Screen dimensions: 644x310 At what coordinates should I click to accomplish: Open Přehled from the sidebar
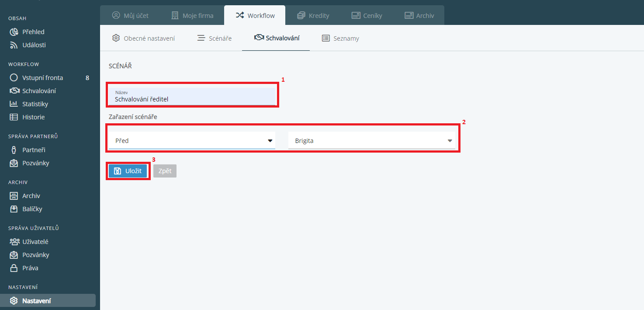click(x=33, y=32)
